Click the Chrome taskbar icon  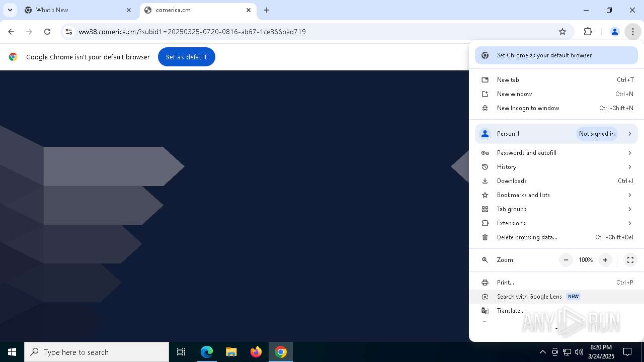[x=281, y=352]
